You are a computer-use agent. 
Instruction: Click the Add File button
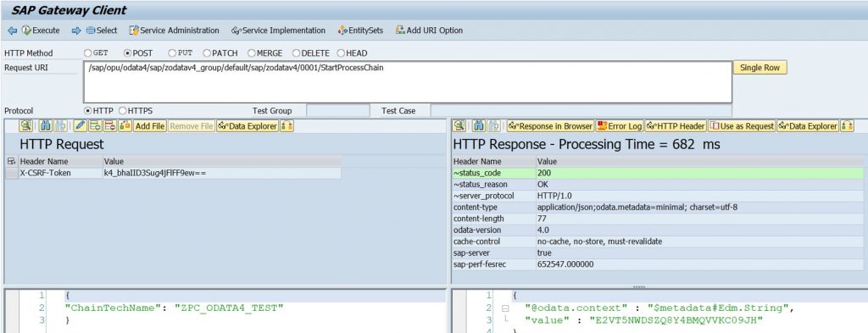click(x=150, y=126)
